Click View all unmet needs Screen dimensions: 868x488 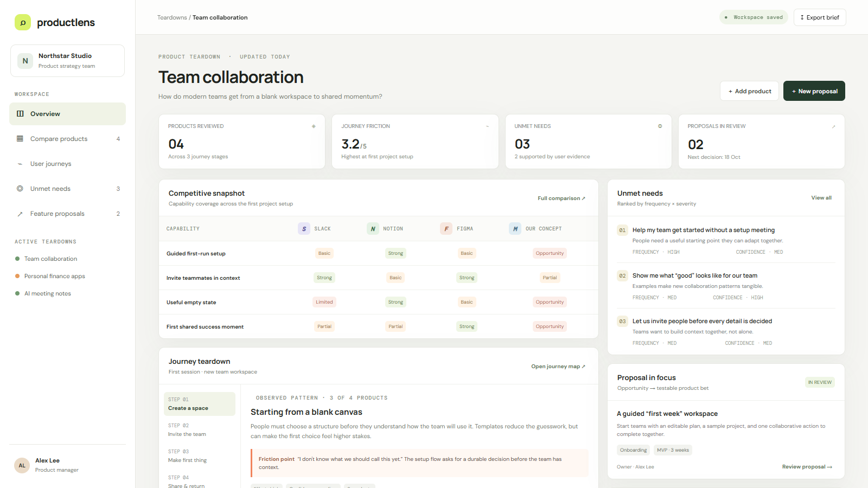pos(821,198)
